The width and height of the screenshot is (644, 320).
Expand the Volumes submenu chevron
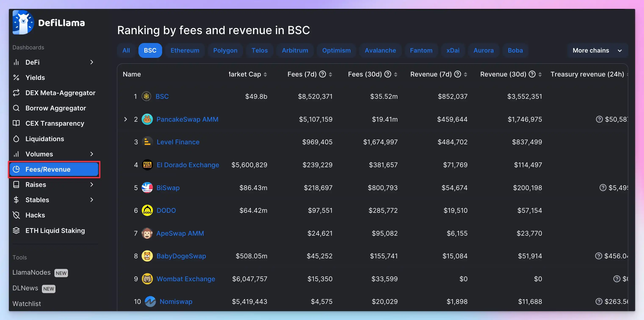91,154
